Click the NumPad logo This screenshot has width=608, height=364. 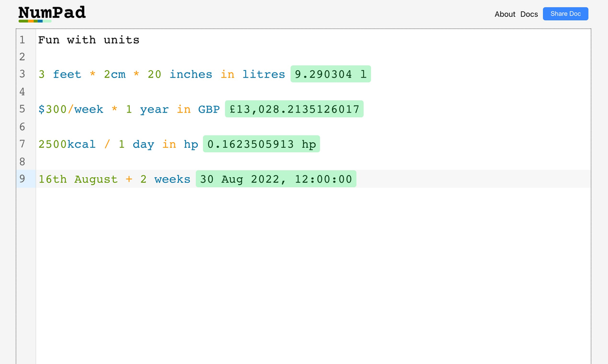click(x=52, y=12)
